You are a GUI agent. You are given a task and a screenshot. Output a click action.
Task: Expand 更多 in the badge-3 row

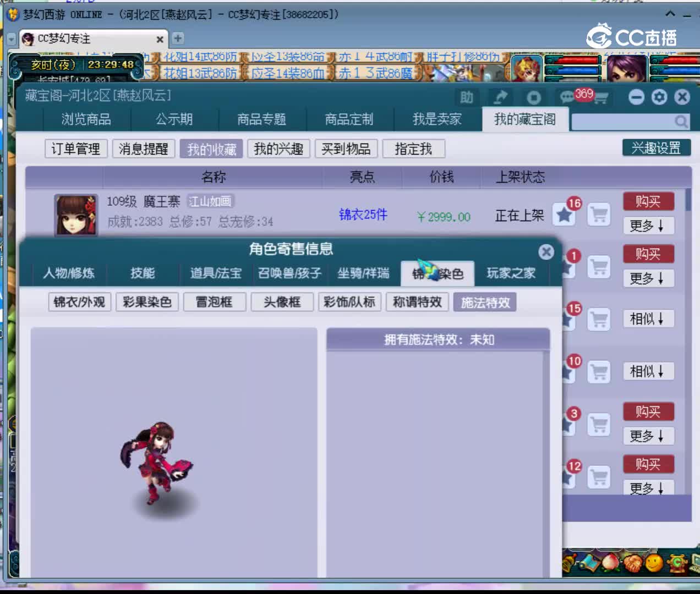(648, 436)
